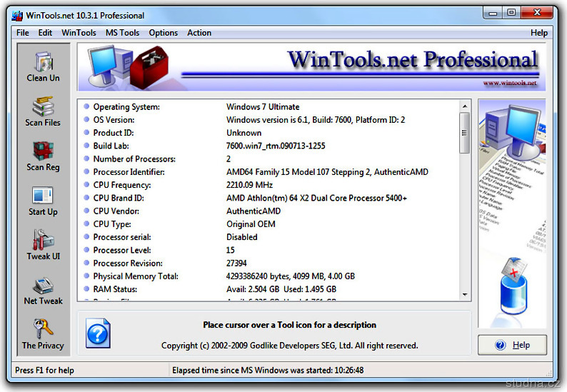Click the scroll up arrow in info list
Screen dimensions: 567x392
465,106
